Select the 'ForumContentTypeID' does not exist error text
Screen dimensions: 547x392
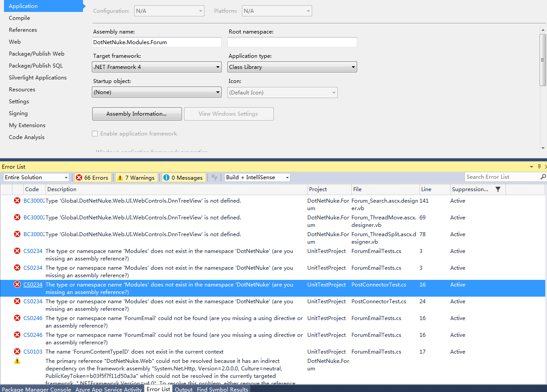(x=135, y=352)
